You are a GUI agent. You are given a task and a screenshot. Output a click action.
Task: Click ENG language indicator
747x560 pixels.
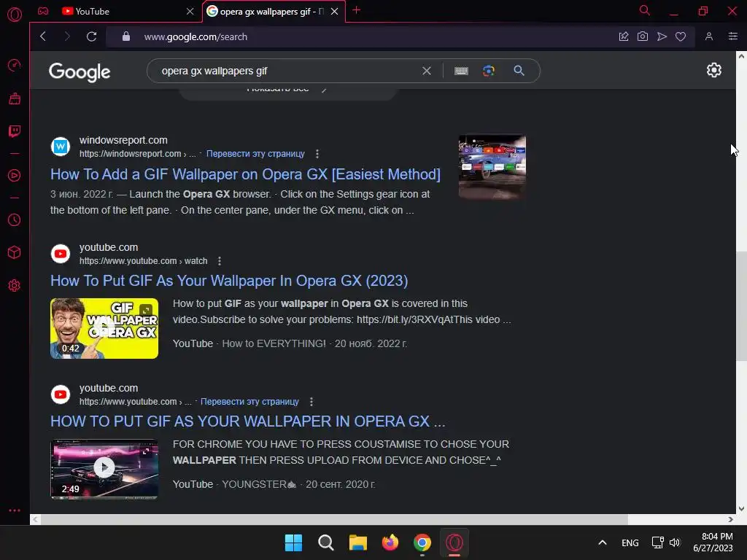[630, 542]
